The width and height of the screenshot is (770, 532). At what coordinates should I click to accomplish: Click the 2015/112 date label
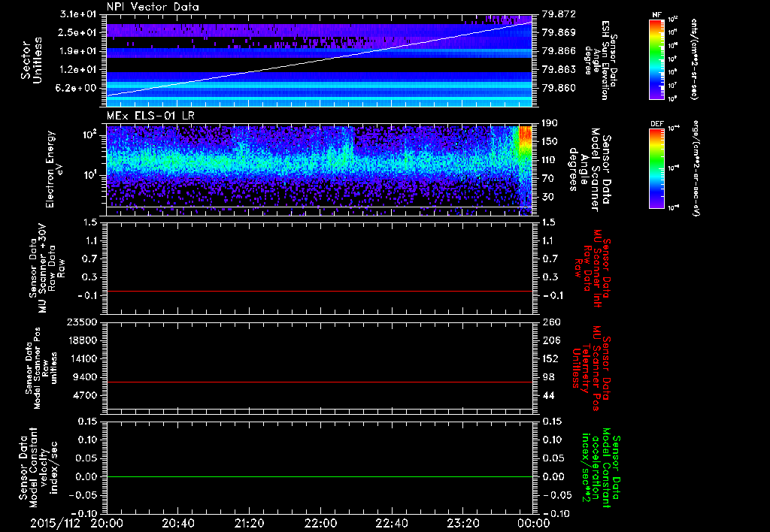pos(55,523)
